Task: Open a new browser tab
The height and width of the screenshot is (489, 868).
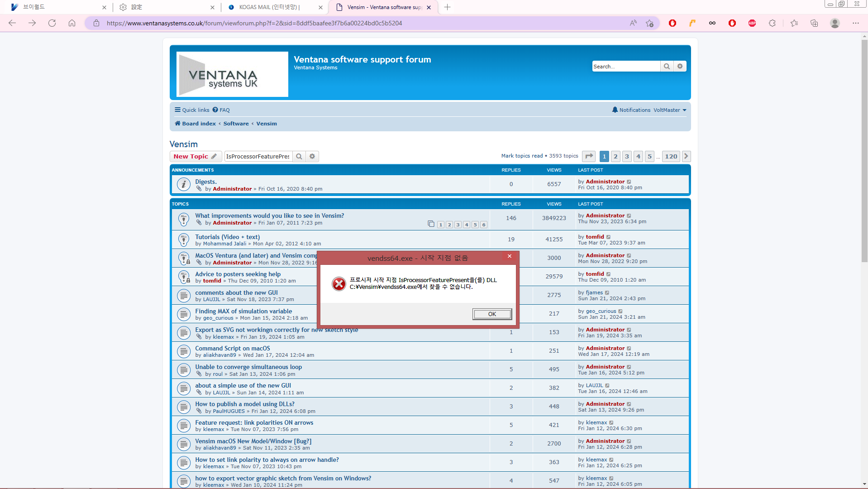Action: pyautogui.click(x=447, y=7)
